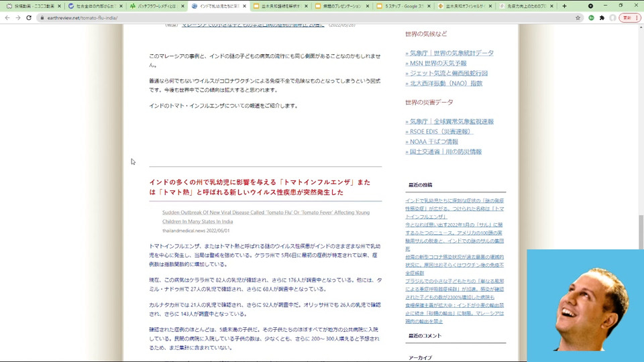Open the 'Sudden Outbreak Of New Viral Disease' source link
This screenshot has height=362, width=644.
click(x=266, y=217)
